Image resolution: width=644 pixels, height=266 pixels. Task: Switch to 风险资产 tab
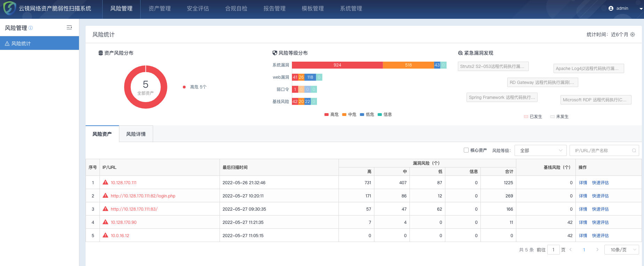pos(102,134)
